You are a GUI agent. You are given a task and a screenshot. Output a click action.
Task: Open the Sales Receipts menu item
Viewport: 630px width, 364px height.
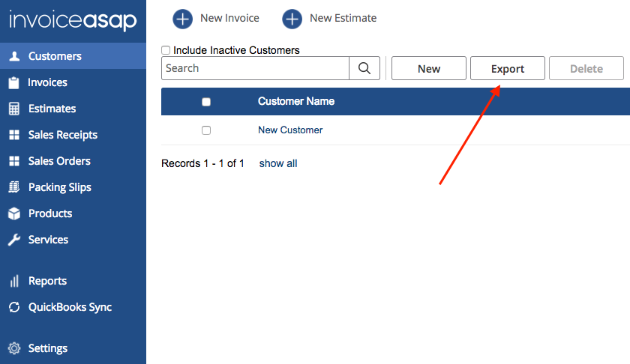[x=62, y=135]
